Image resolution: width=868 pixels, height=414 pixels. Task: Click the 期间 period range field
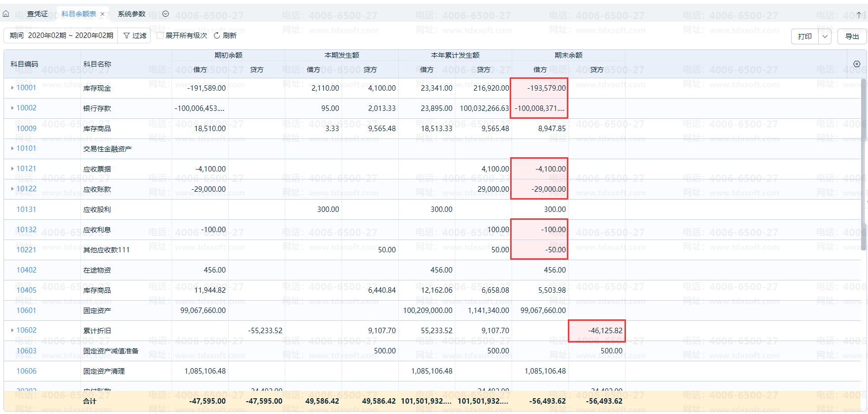pyautogui.click(x=61, y=35)
